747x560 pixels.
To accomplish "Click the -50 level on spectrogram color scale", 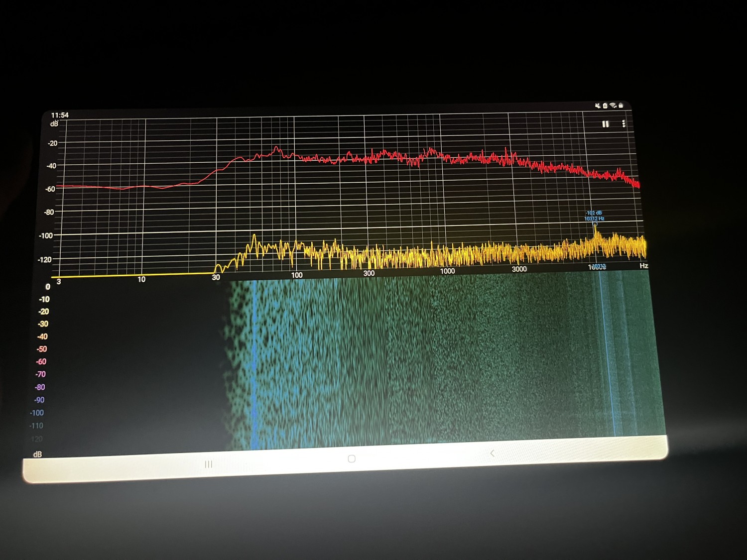I will tap(42, 349).
